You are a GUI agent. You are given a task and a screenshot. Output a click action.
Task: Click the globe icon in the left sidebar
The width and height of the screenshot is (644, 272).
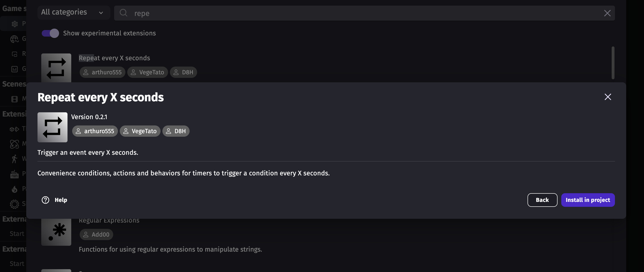15,39
